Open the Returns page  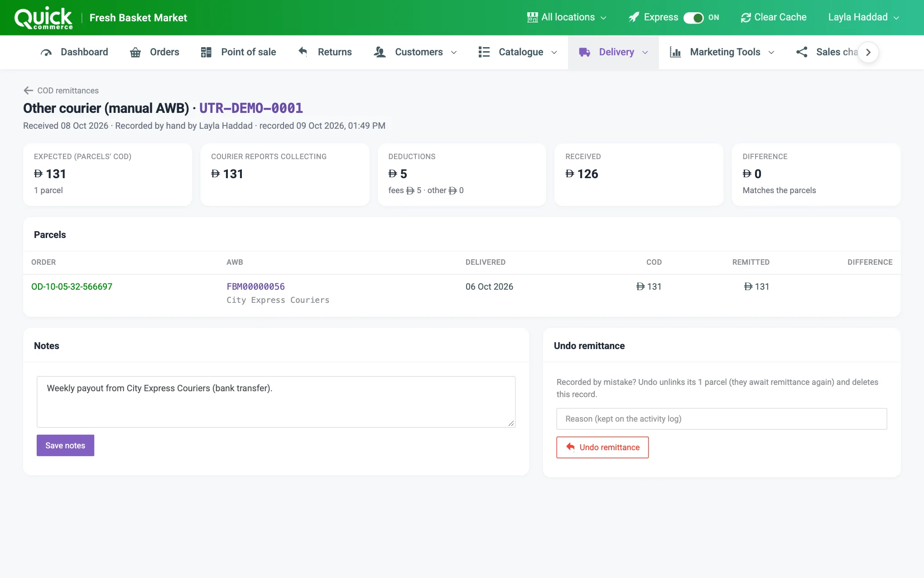click(325, 52)
